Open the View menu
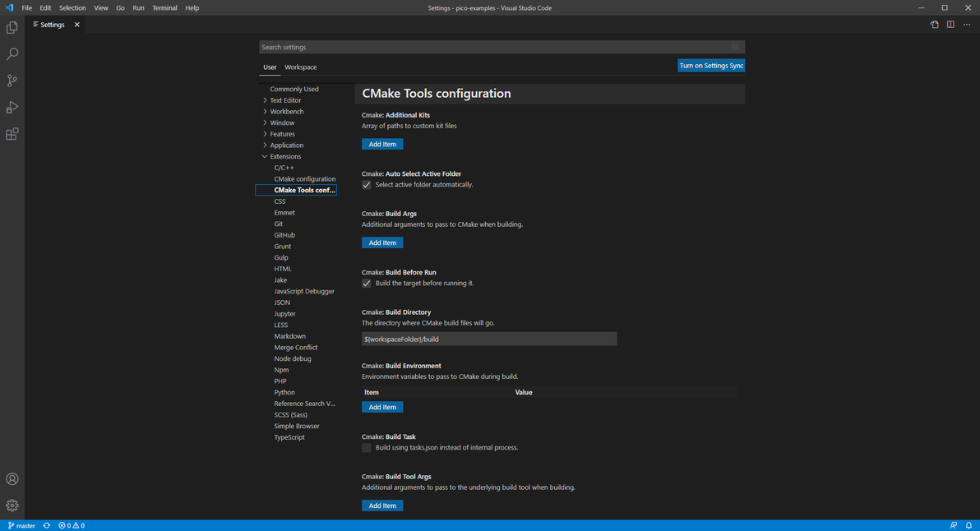The image size is (980, 531). pyautogui.click(x=100, y=7)
